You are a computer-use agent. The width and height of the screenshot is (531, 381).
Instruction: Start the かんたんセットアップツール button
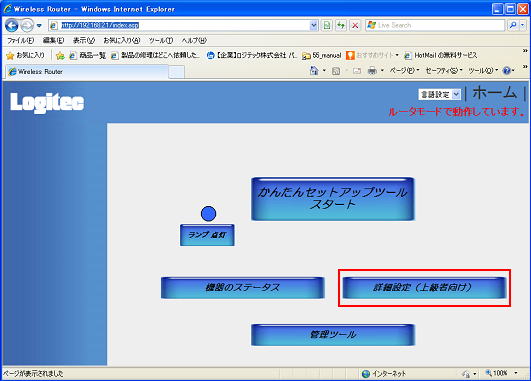(x=333, y=199)
